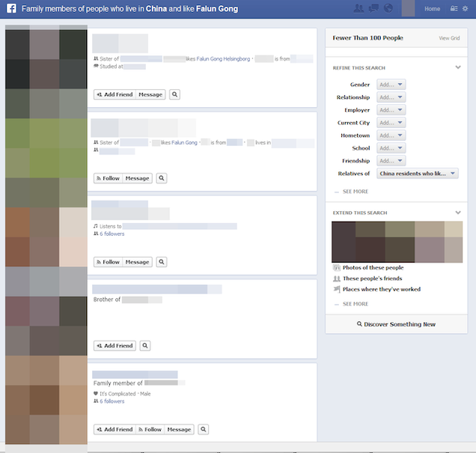The width and height of the screenshot is (476, 453).
Task: Message the first Sister of result
Action: [150, 94]
